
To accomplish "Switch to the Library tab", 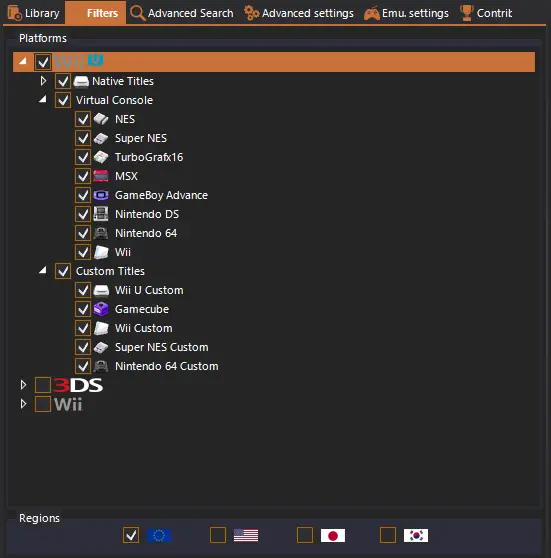I will pyautogui.click(x=34, y=13).
